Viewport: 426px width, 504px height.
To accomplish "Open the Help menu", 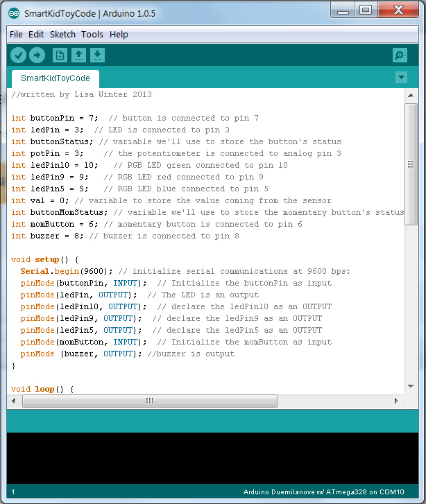I will [x=119, y=35].
